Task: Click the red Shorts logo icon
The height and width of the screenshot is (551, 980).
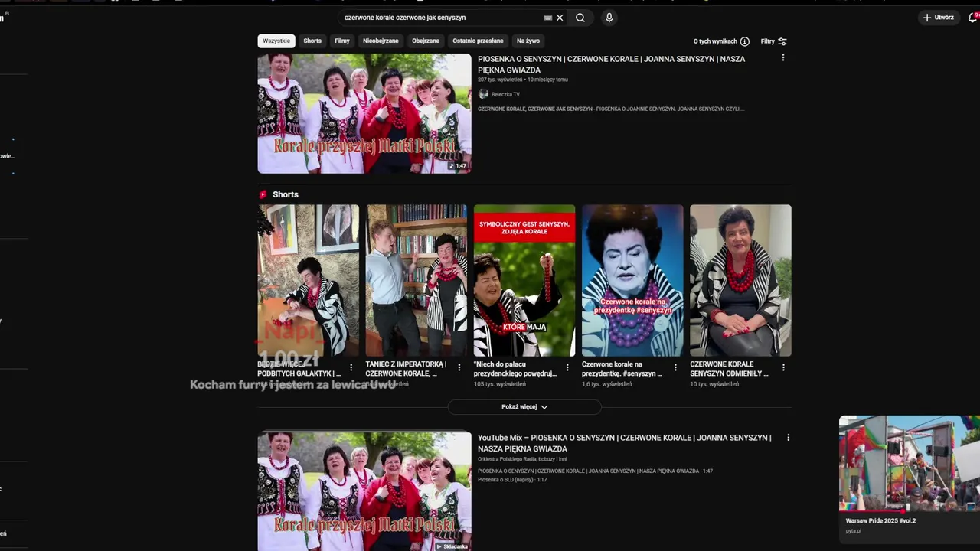Action: pos(263,194)
